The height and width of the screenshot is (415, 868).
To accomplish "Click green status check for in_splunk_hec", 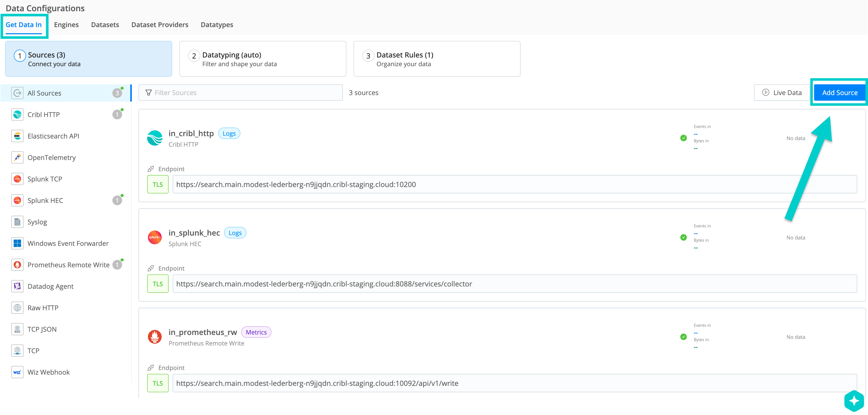I will (683, 237).
